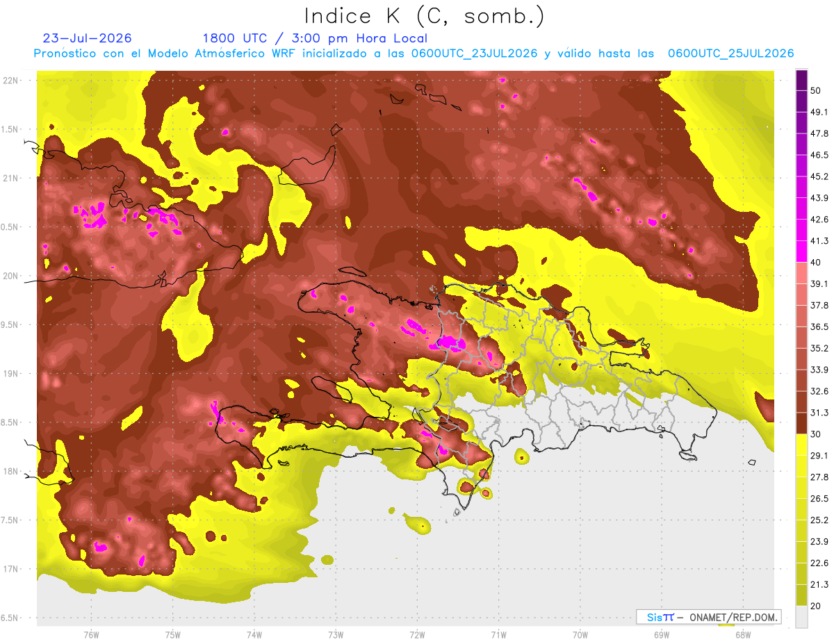Select the "21N" latitude label
The image size is (834, 644).
12,179
